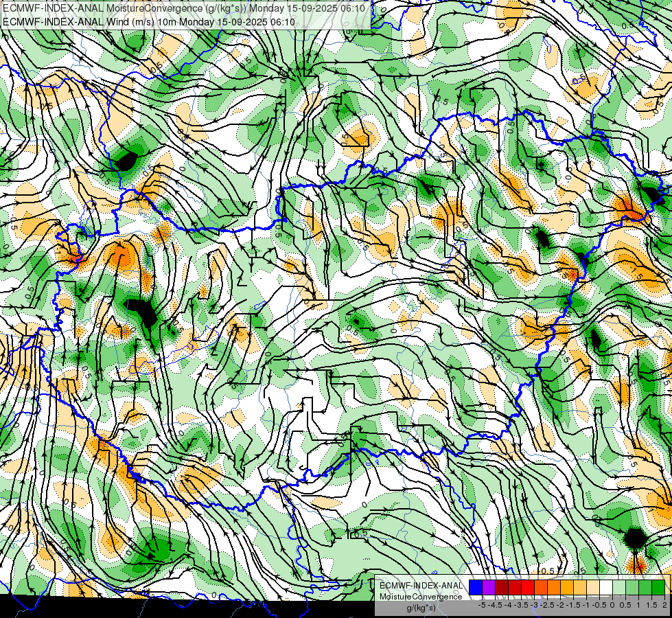Click the purple legend color swatch
The height and width of the screenshot is (618, 672).
click(489, 587)
